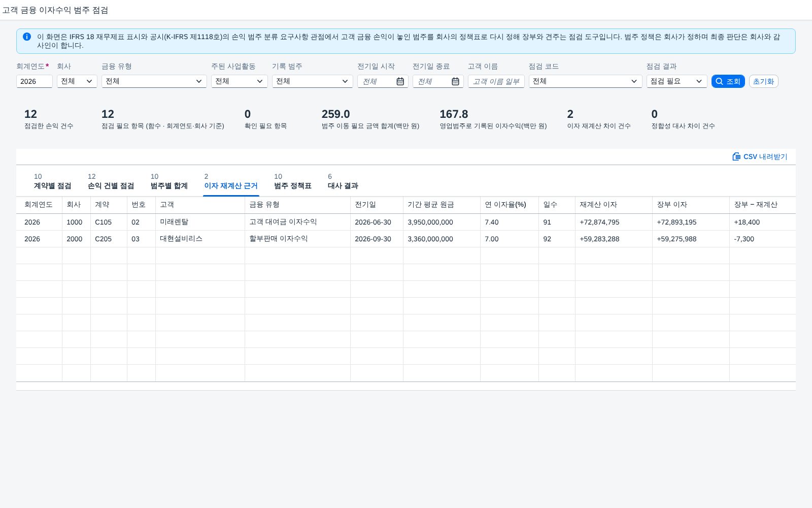The height and width of the screenshot is (508, 812).
Task: Click the info icon in the notice banner
Action: [x=27, y=37]
